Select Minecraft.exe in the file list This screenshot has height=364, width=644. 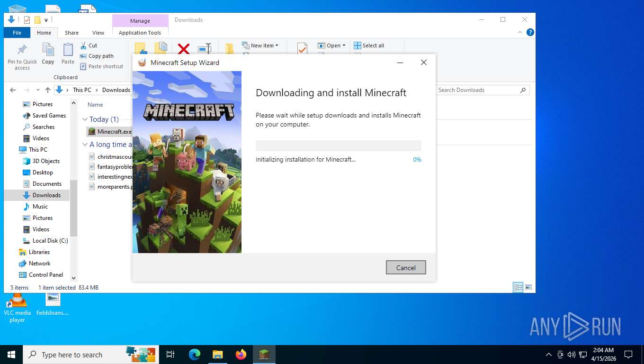[109, 132]
